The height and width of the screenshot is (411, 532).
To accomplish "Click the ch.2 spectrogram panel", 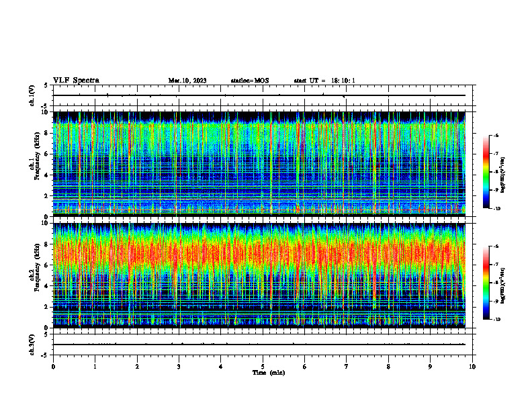I will (x=259, y=275).
